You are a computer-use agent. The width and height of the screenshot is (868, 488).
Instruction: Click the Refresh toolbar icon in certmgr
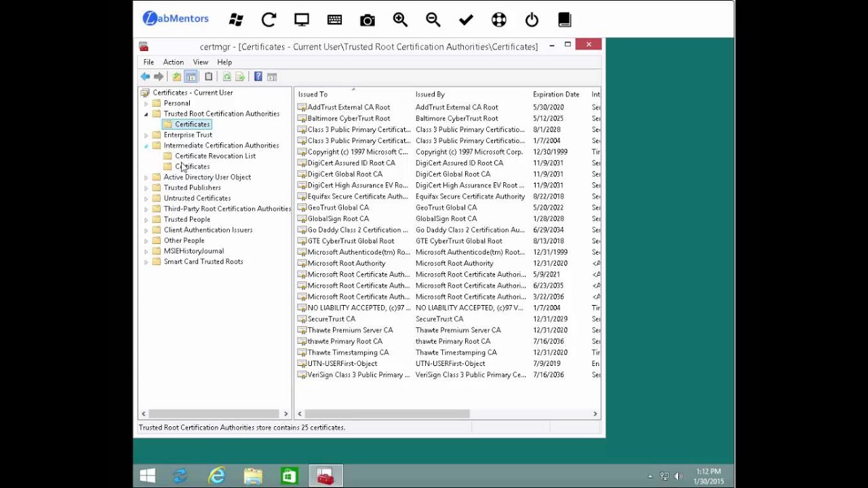coord(227,77)
